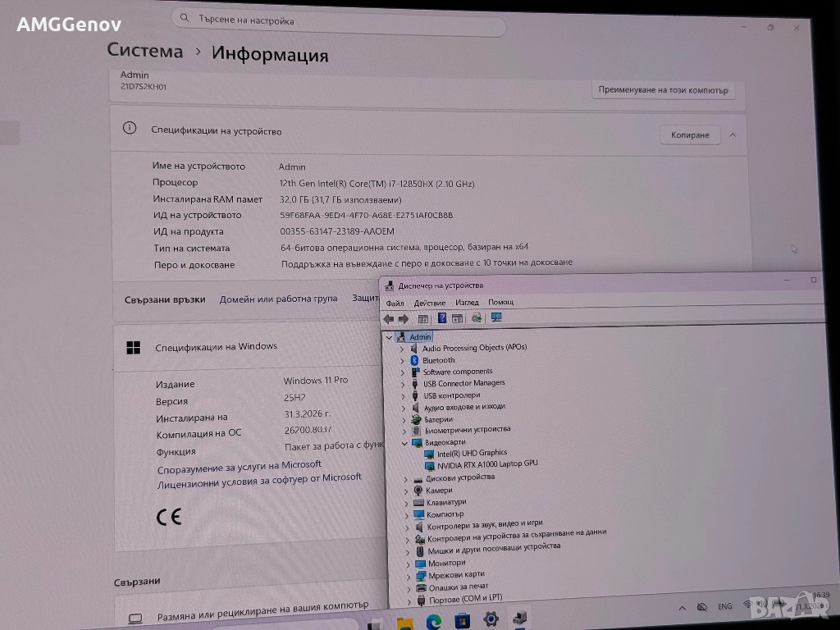Open Споразумение за услуги на Microsoft link
840x630 pixels.
point(240,467)
